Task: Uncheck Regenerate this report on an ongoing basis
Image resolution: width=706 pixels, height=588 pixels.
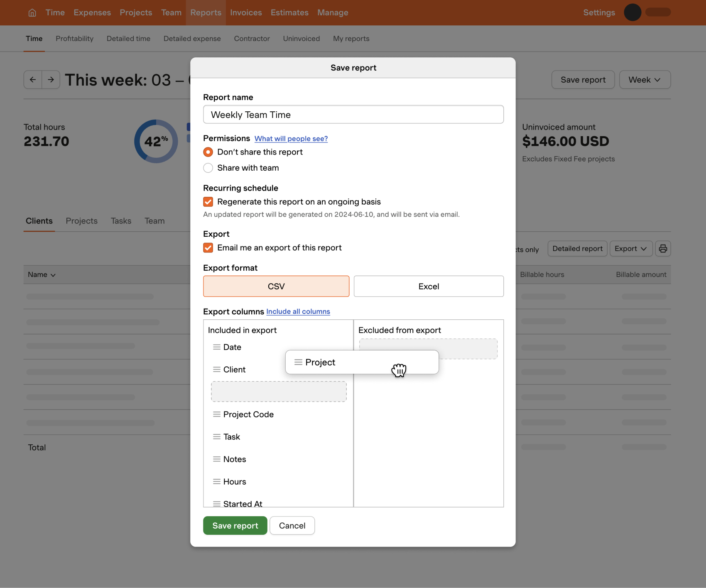Action: coord(208,201)
